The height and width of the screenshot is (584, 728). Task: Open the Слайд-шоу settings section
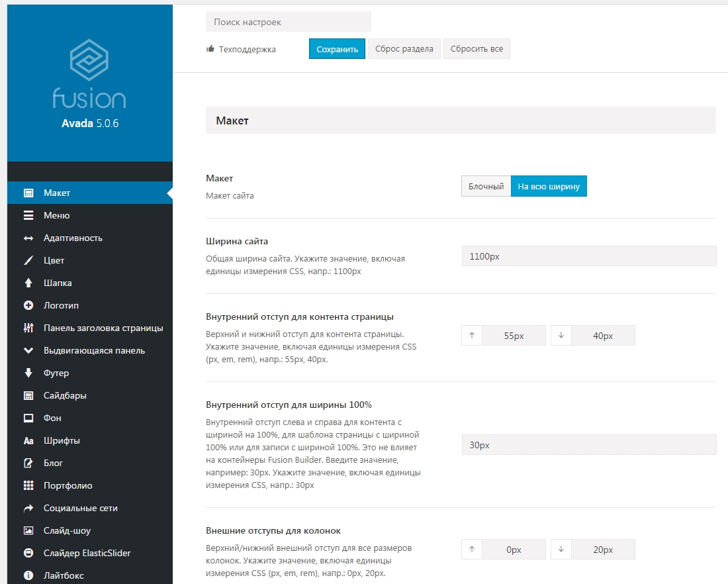[x=90, y=530]
